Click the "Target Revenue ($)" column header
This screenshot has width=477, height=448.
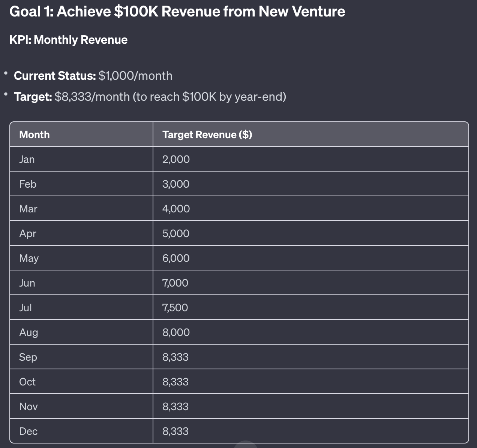tap(207, 134)
